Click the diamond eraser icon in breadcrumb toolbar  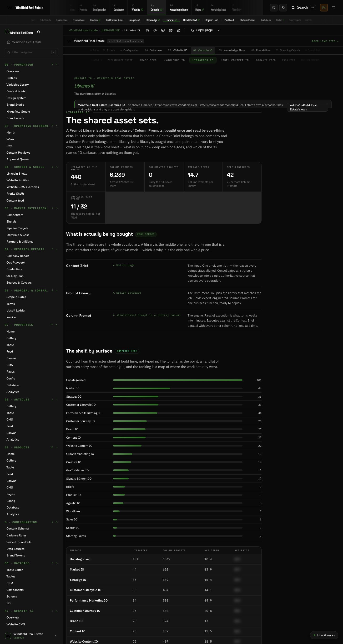tap(155, 30)
